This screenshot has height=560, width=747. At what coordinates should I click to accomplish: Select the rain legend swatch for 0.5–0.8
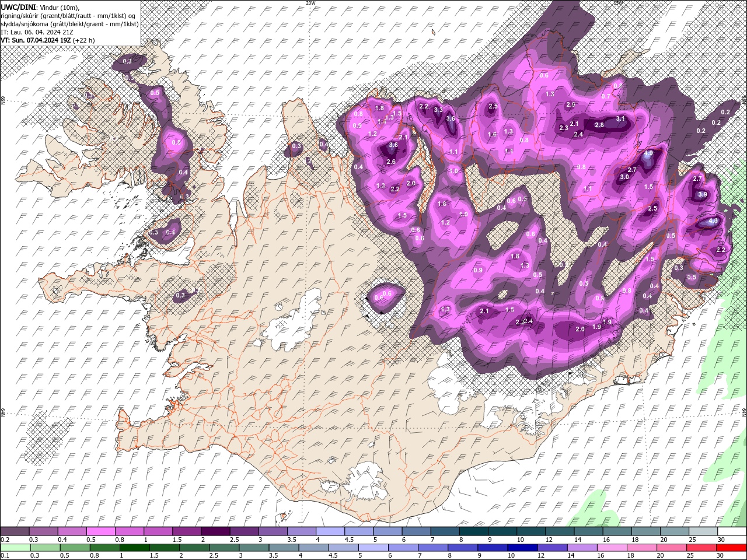pyautogui.click(x=75, y=548)
